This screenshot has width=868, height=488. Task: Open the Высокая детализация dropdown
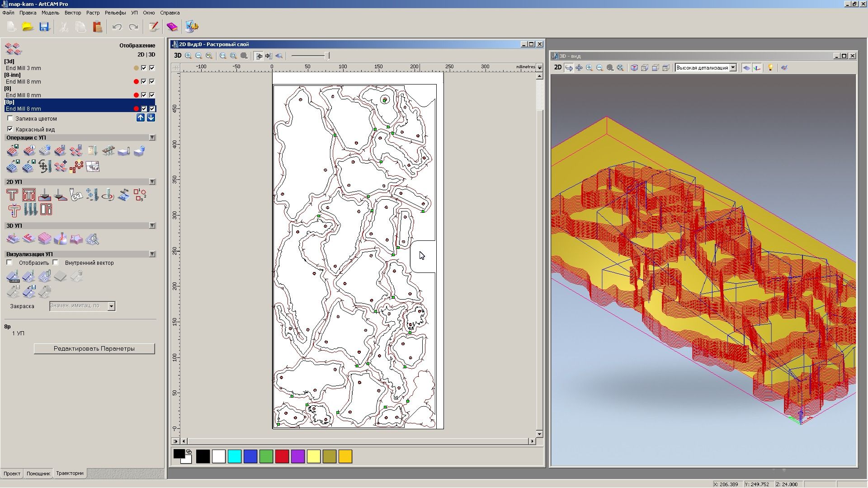[x=733, y=68]
